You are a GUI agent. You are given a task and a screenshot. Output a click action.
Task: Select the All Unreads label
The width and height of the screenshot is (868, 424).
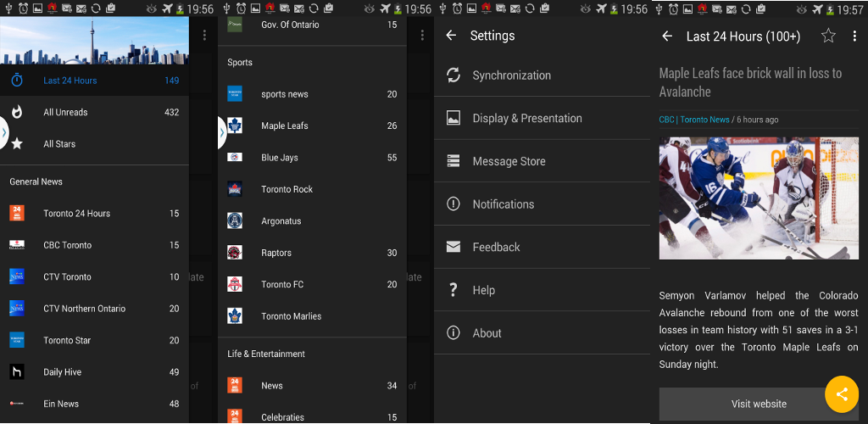point(65,113)
